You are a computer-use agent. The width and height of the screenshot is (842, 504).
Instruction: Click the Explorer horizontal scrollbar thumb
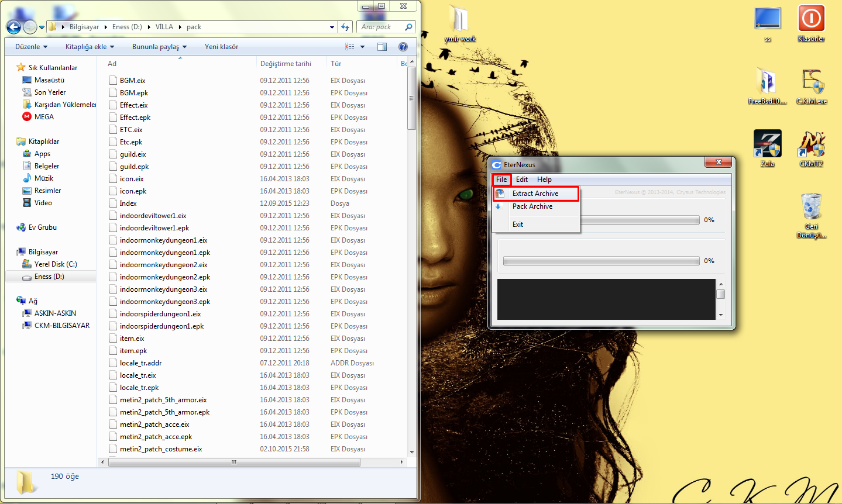pos(234,462)
